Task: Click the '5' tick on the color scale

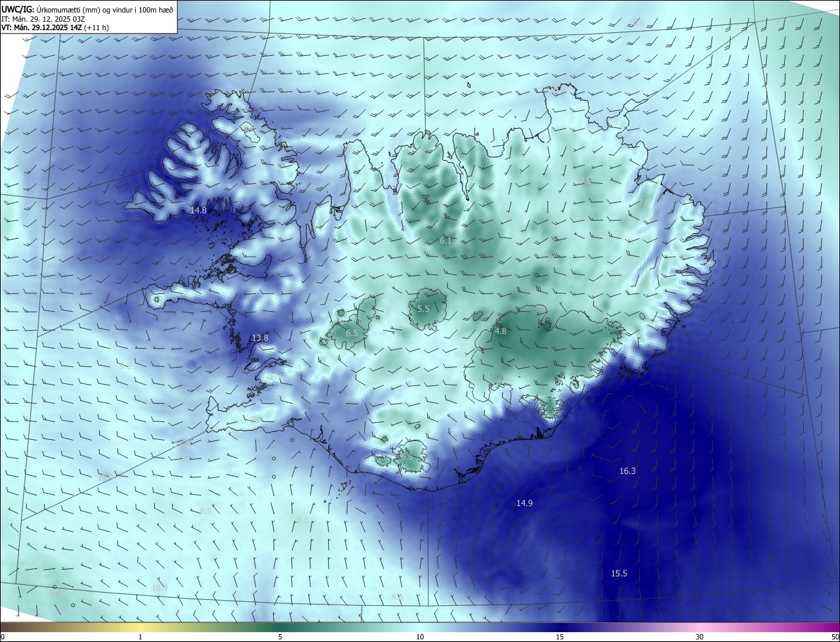Action: [x=280, y=637]
